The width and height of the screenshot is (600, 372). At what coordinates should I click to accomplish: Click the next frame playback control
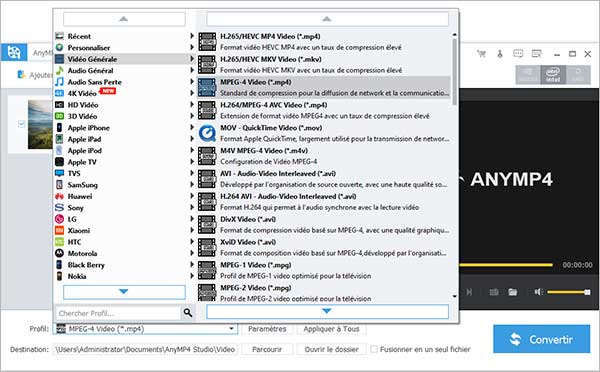(469, 292)
